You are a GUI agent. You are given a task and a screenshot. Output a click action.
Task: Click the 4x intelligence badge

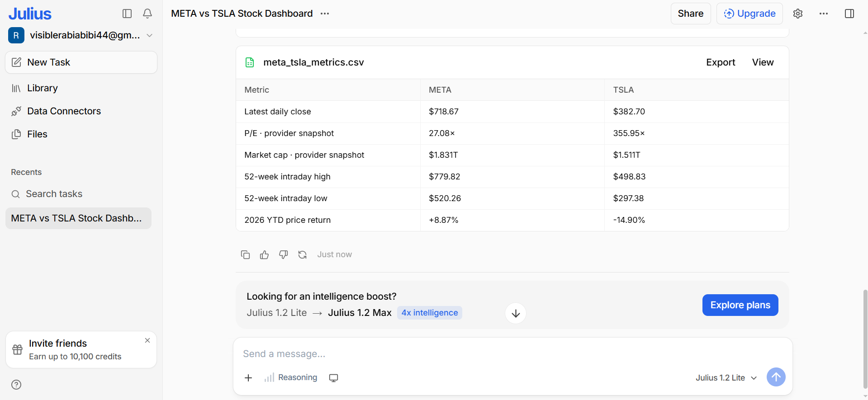(430, 313)
